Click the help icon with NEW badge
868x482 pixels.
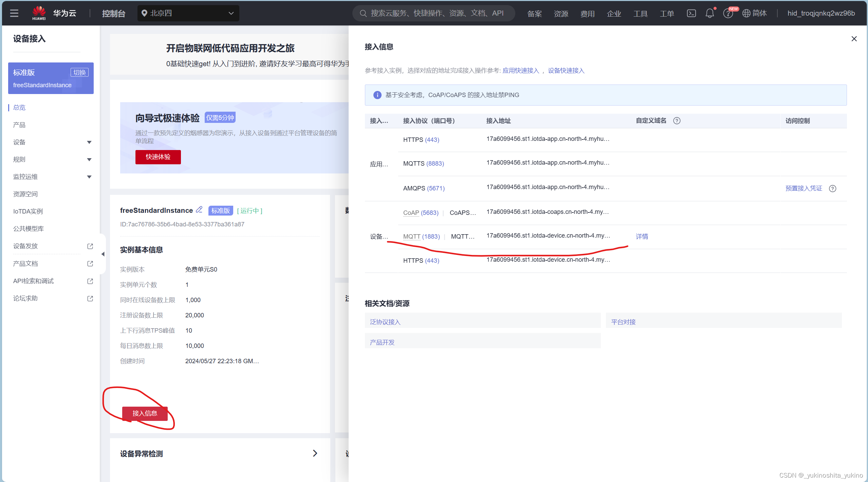pos(728,13)
